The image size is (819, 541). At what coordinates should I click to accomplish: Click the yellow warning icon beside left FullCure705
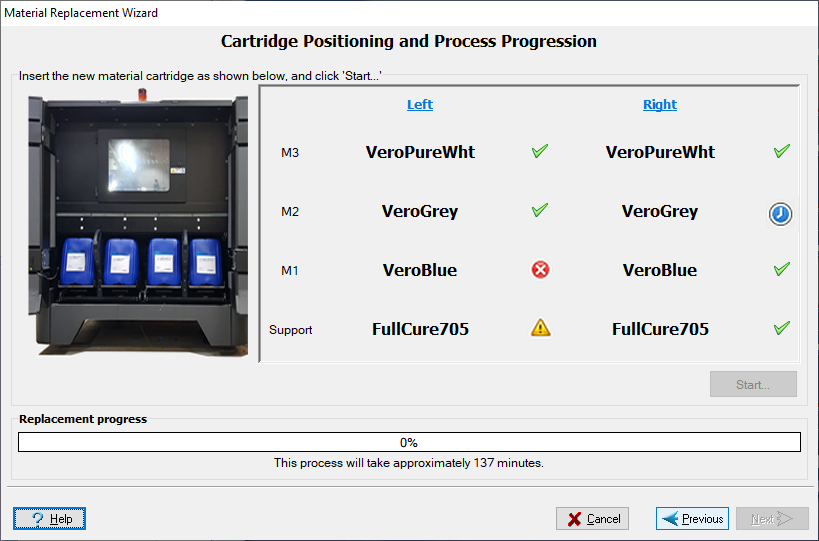pos(540,328)
